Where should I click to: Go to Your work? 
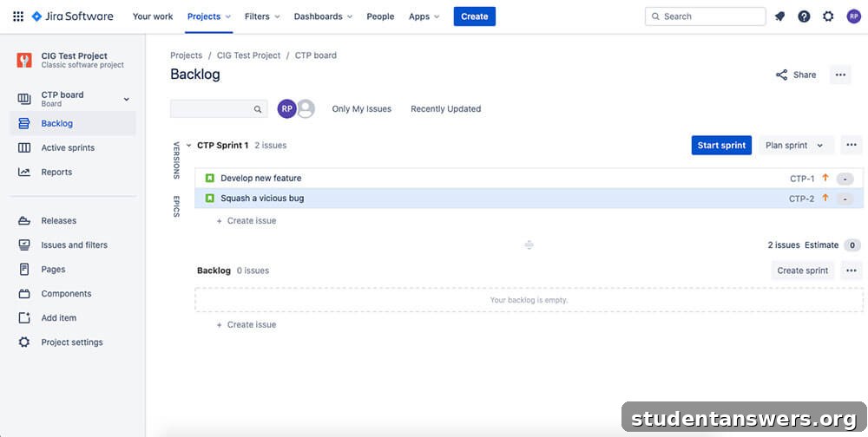(153, 16)
